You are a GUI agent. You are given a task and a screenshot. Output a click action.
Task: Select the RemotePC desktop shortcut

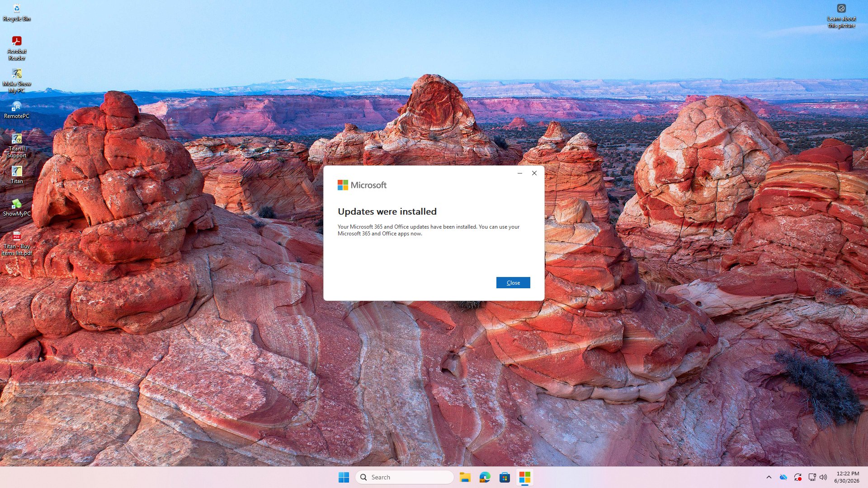click(x=17, y=110)
